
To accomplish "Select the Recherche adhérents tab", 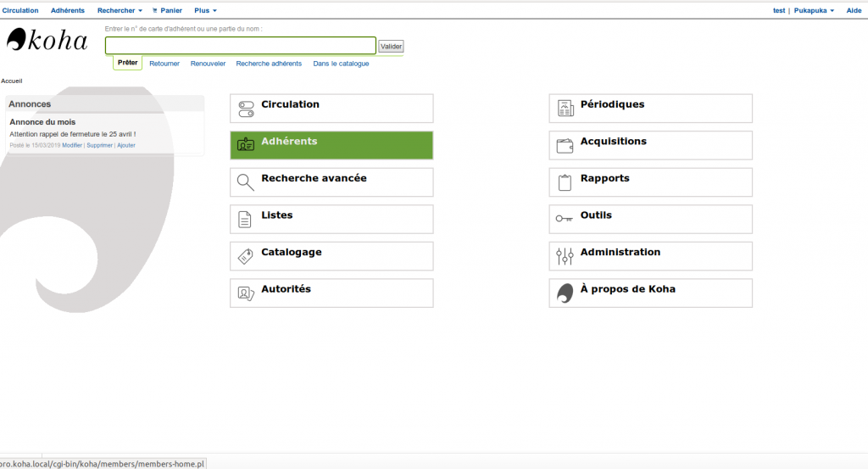I will coord(269,64).
